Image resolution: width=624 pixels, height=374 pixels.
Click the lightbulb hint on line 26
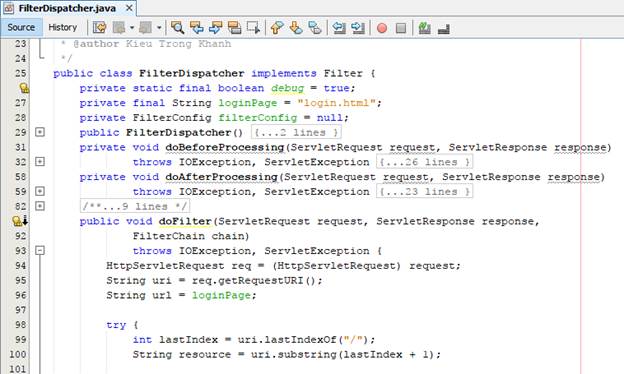[x=24, y=88]
